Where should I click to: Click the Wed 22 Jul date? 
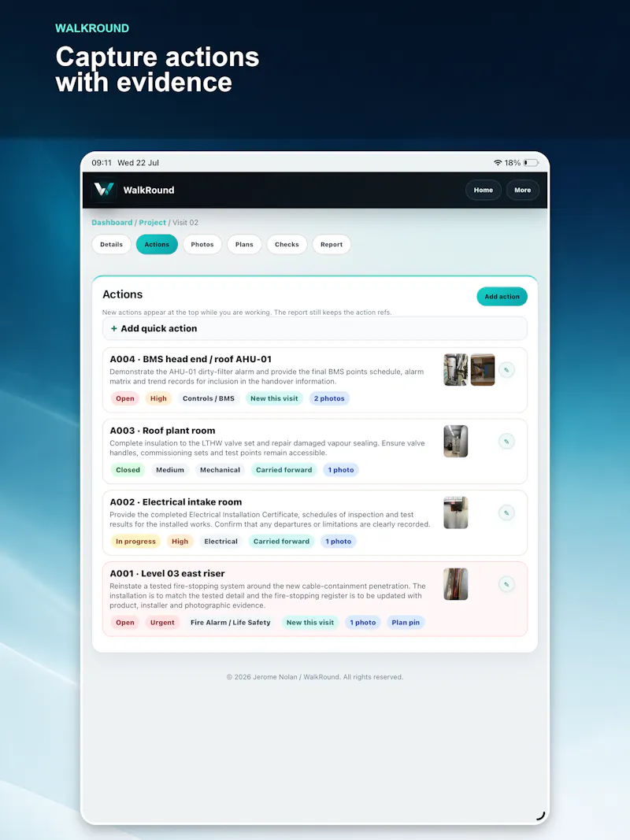tap(139, 162)
